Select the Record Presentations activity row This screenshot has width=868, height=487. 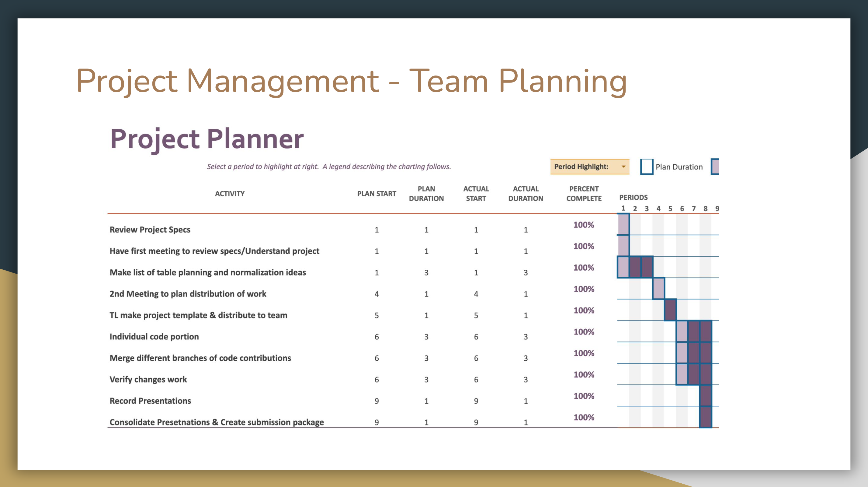click(150, 401)
